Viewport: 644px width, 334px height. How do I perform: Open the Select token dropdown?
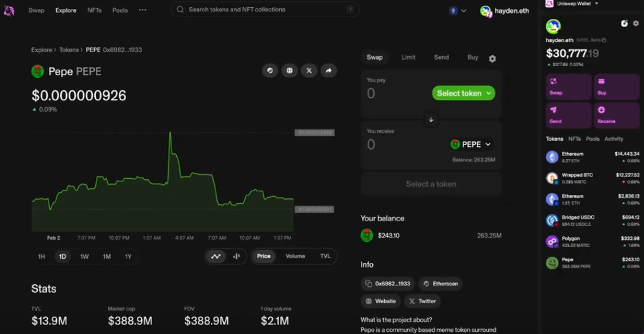tap(463, 93)
